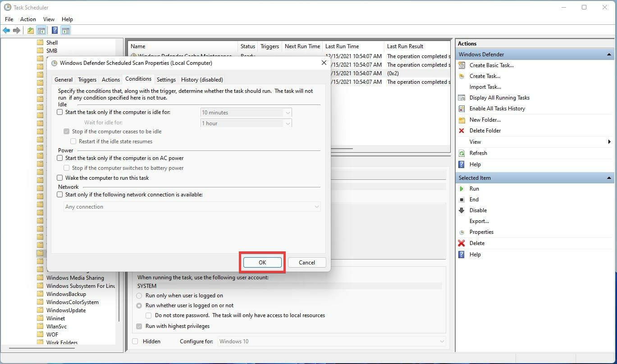Click the Forward arrow in toolbar
The width and height of the screenshot is (617, 364).
tap(17, 30)
